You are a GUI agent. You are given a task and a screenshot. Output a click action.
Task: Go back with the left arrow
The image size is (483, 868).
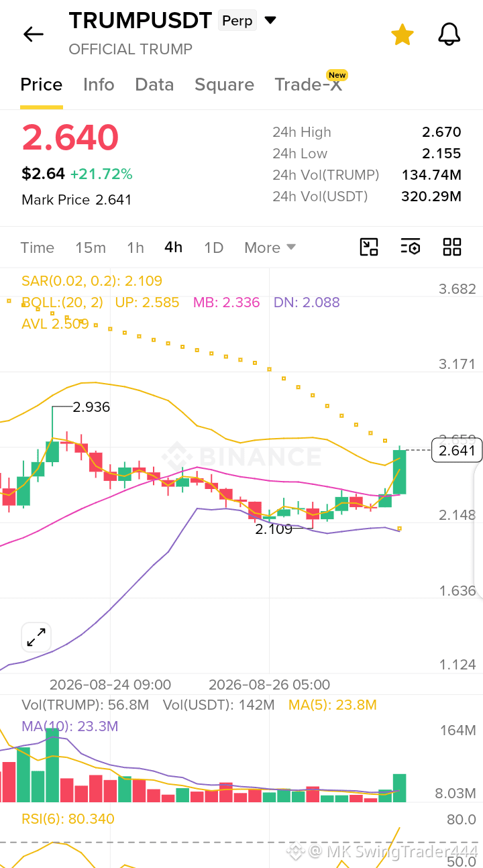[x=33, y=34]
